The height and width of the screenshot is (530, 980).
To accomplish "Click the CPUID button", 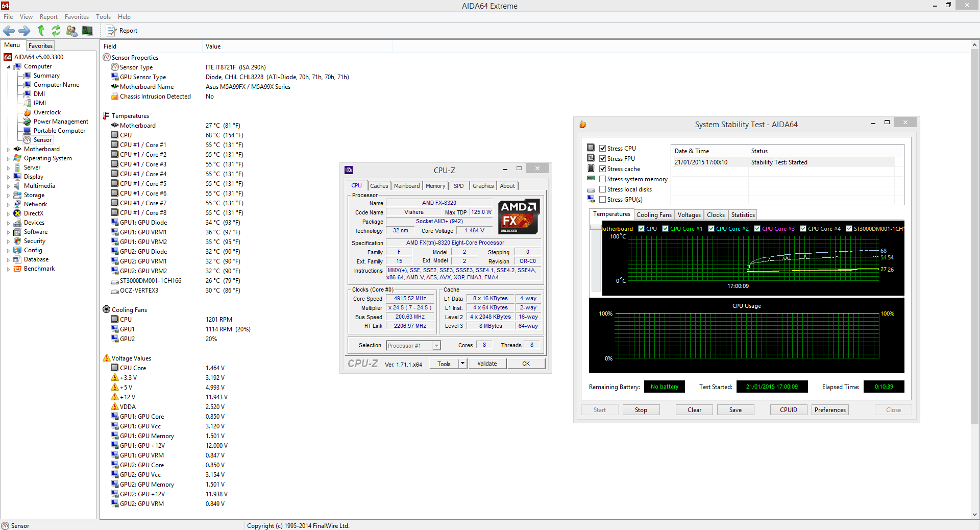I will coord(789,410).
